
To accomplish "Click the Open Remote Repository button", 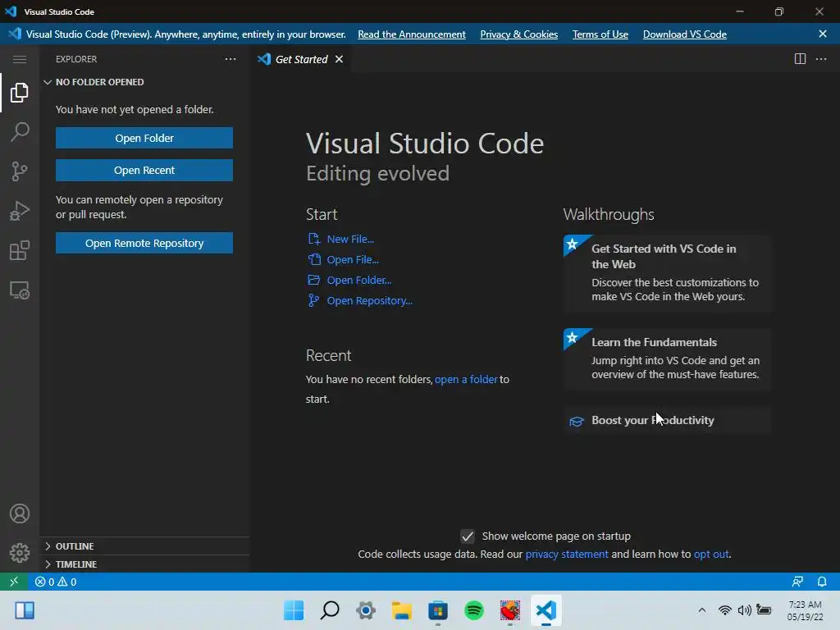I will 144,243.
